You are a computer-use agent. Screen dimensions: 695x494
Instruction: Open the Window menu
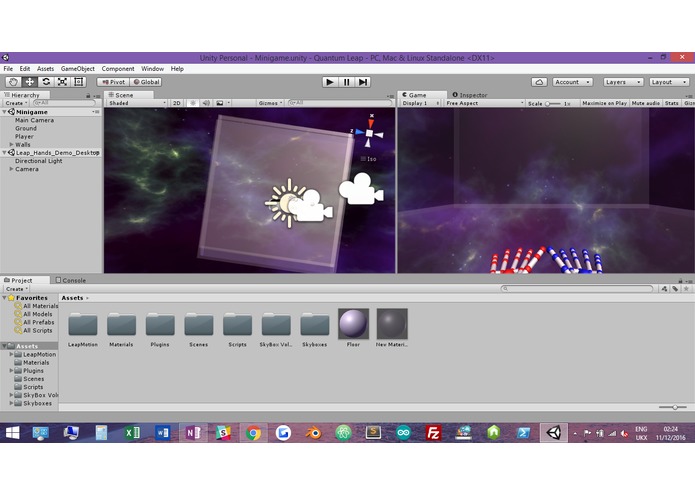point(152,69)
